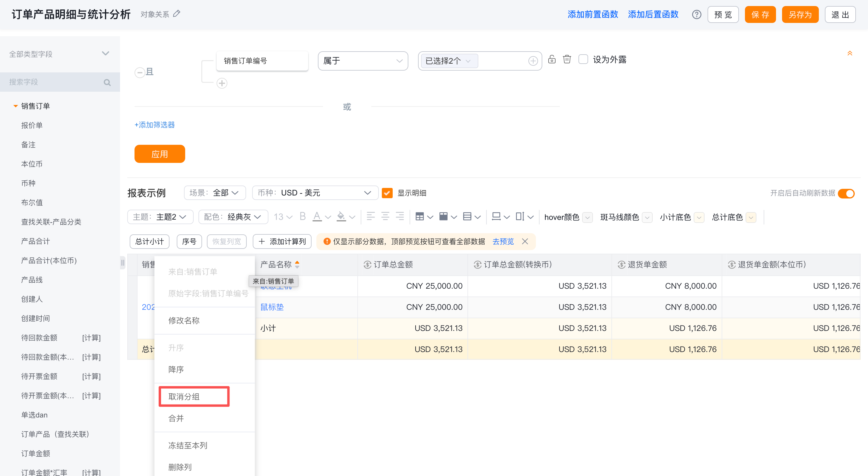Open the 小计底色 color picker
Image resolution: width=868 pixels, height=476 pixels.
699,217
